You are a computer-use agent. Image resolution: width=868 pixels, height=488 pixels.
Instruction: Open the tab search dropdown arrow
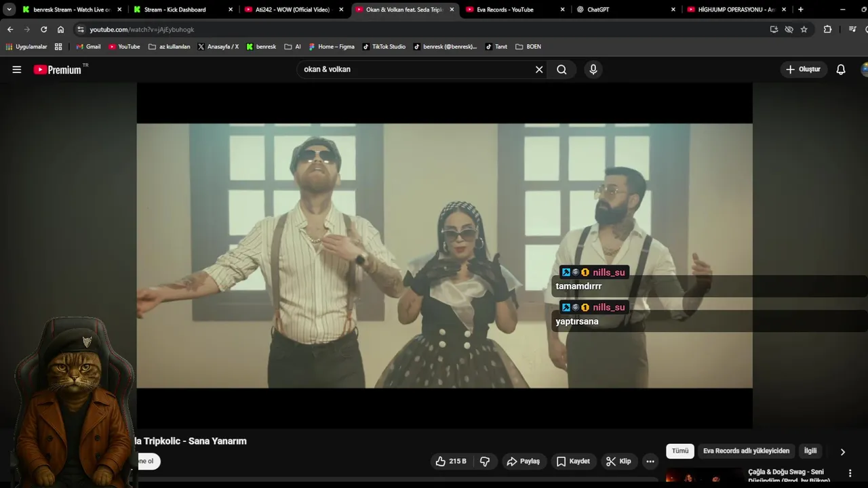9,9
